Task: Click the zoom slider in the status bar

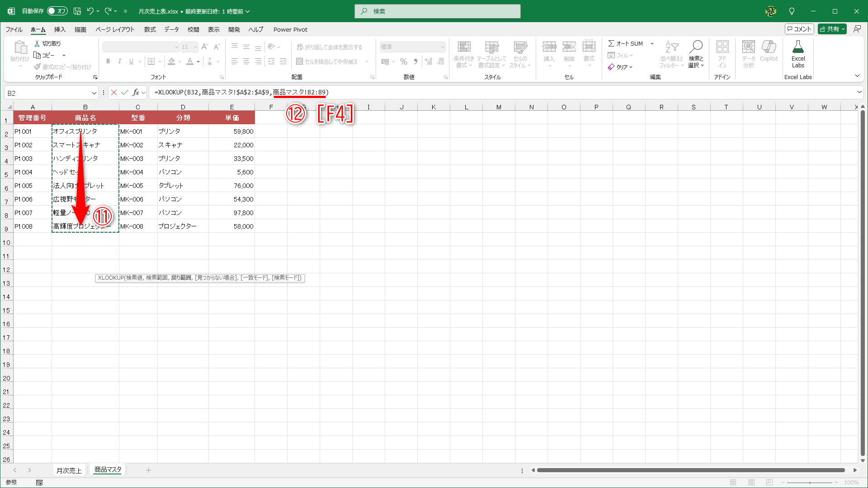Action: coord(809,483)
